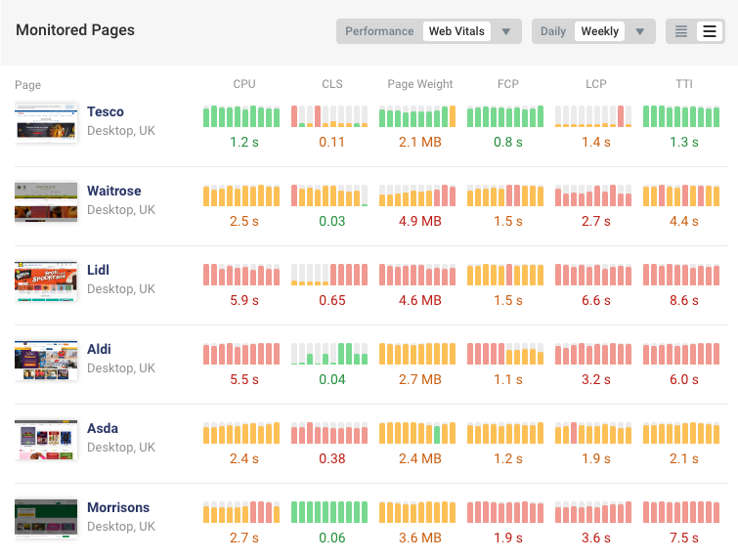Select the Web Vitals option

(456, 31)
